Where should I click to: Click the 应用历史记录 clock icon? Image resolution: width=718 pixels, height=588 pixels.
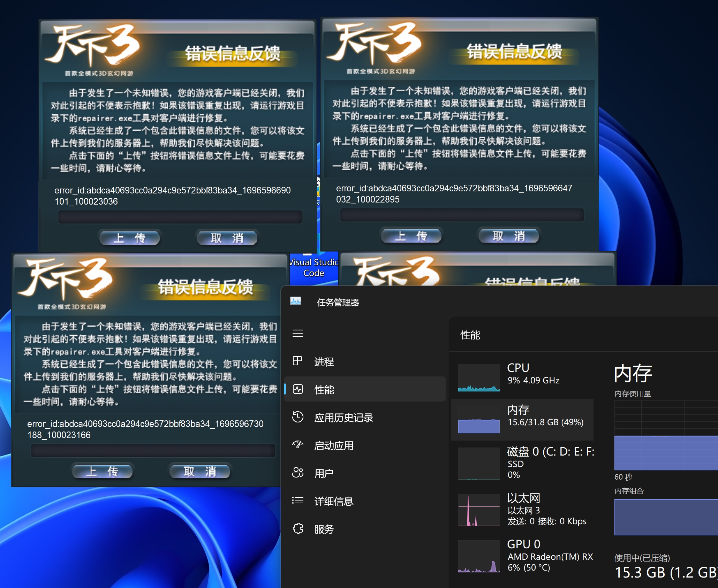click(297, 417)
